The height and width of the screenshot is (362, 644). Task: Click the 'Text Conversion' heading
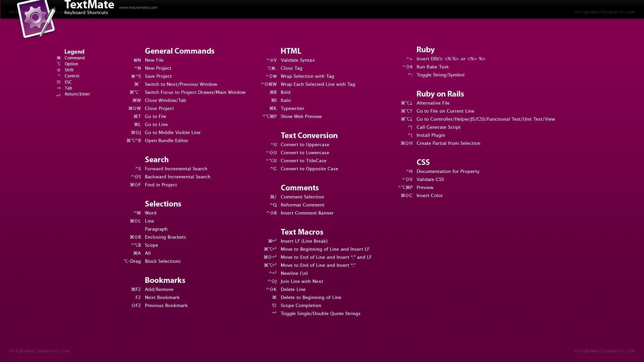tap(309, 135)
